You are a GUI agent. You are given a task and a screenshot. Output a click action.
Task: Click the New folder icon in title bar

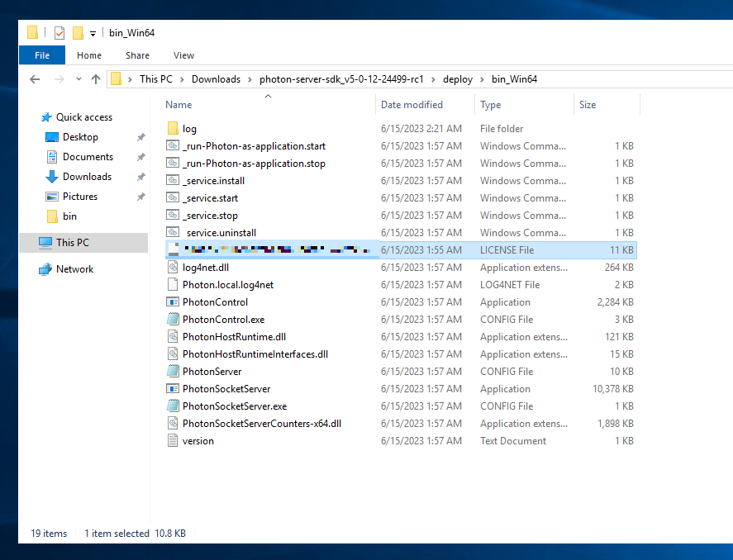pyautogui.click(x=78, y=33)
